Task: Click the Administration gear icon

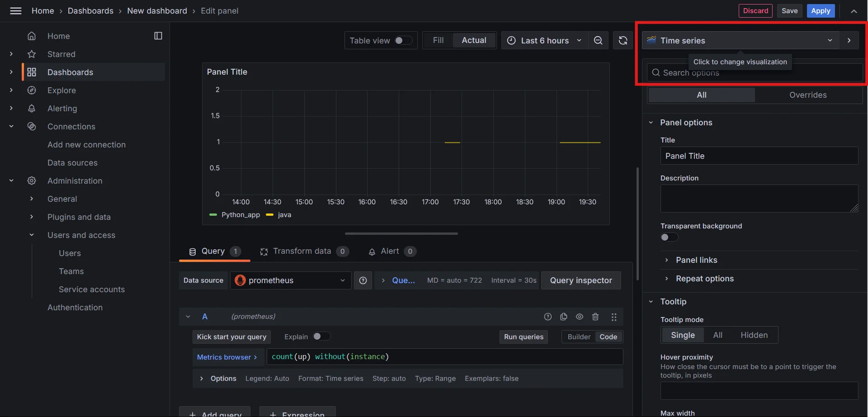Action: 32,180
